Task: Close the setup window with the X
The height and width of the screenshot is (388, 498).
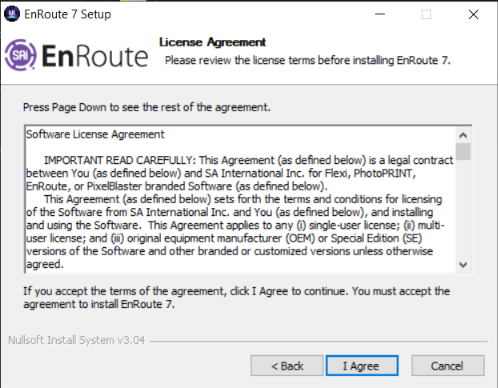Action: pyautogui.click(x=473, y=14)
